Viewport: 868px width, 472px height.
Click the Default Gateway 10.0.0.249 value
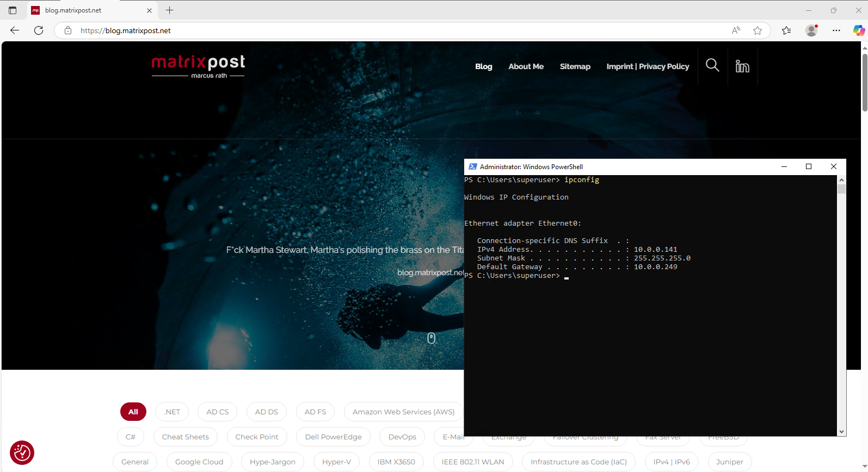click(x=656, y=267)
